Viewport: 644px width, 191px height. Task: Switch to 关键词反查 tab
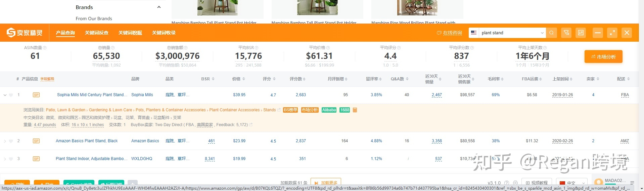[97, 33]
